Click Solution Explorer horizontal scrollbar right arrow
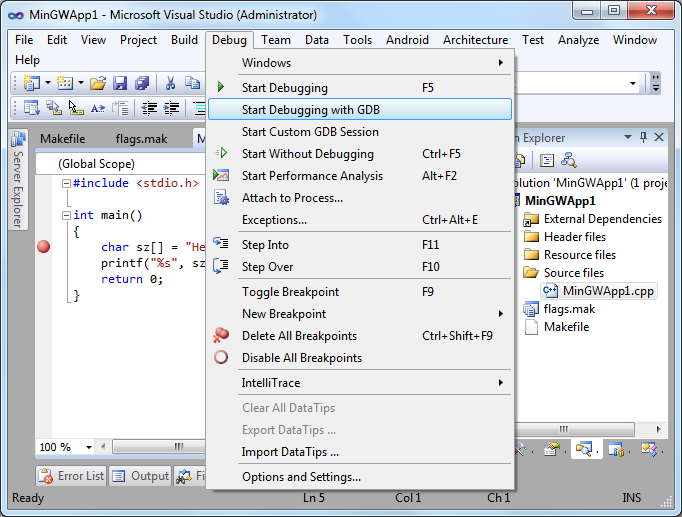Screen dimensions: 682x517 (x=659, y=429)
